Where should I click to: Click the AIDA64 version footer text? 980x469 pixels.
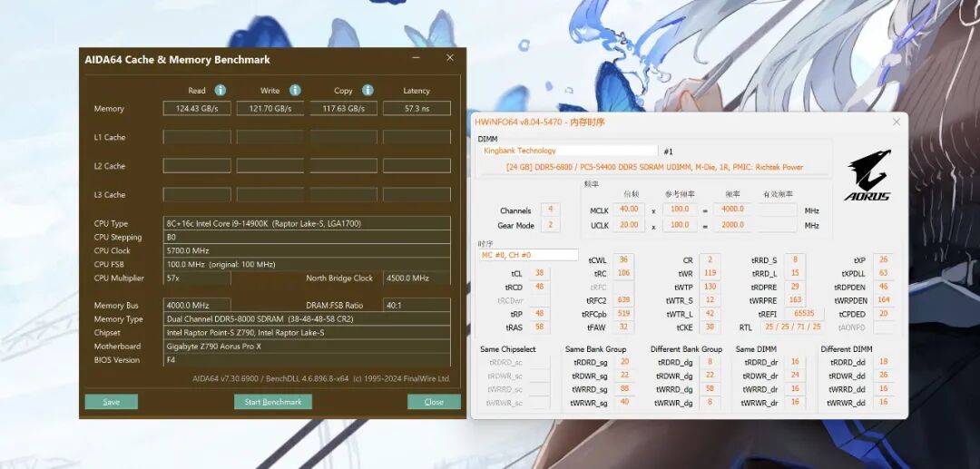pyautogui.click(x=321, y=378)
